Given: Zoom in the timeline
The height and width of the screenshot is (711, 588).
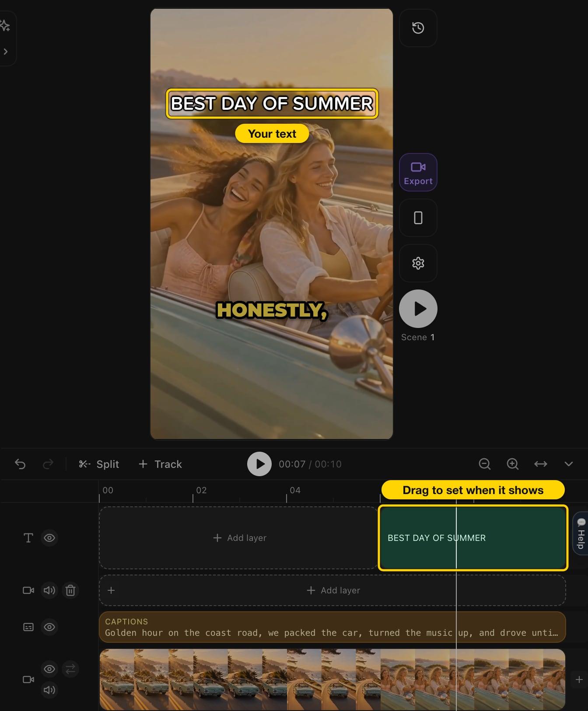Looking at the screenshot, I should 513,464.
